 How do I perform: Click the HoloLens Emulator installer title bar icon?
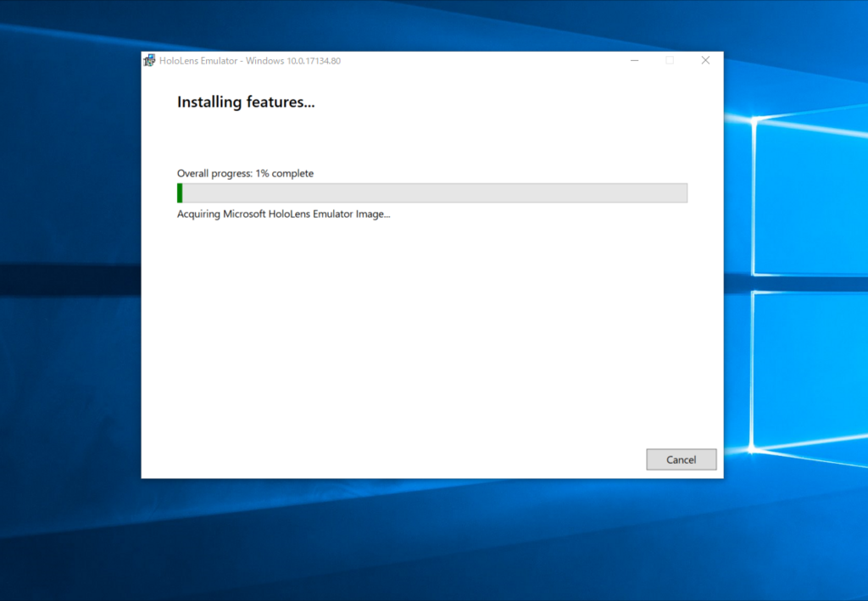point(149,60)
